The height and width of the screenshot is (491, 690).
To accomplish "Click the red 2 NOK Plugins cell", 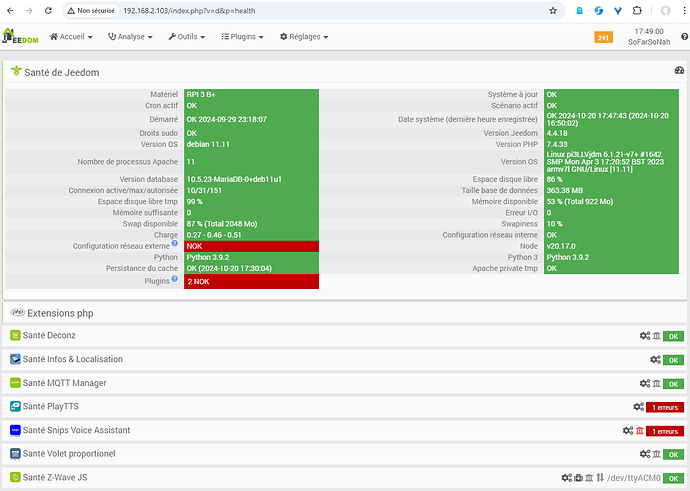I will (x=251, y=282).
